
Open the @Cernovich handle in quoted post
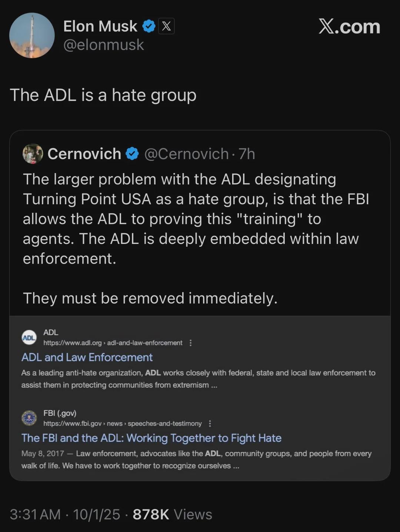point(186,154)
